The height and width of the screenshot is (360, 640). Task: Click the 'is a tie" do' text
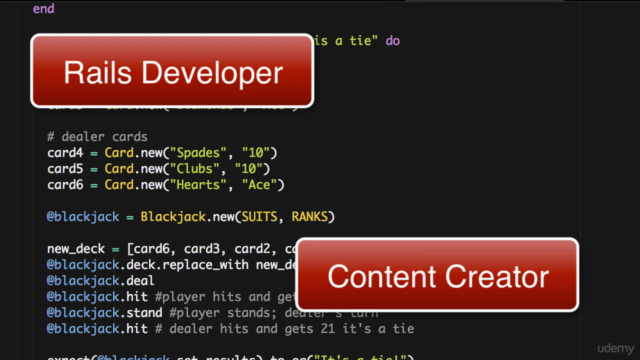(x=357, y=41)
